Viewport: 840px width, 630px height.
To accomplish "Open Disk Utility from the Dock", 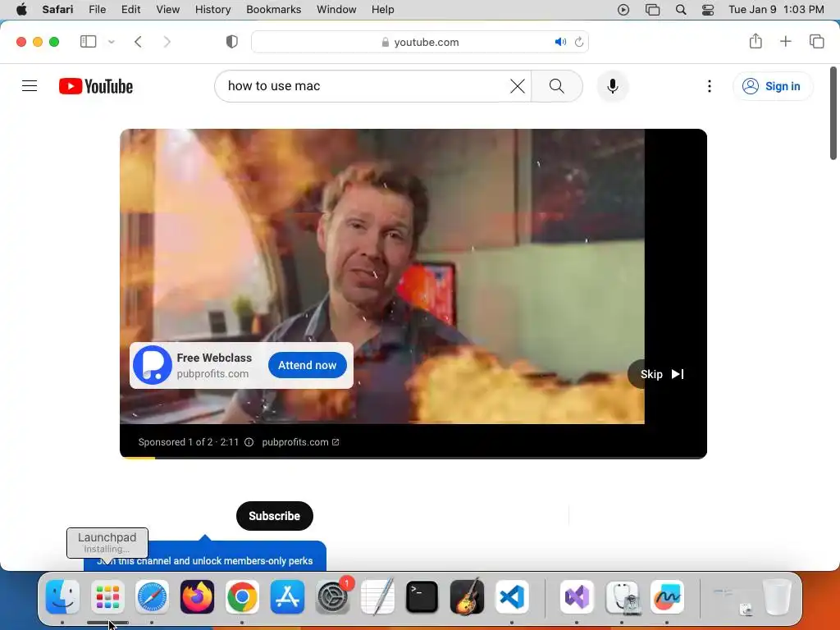I will pyautogui.click(x=622, y=597).
